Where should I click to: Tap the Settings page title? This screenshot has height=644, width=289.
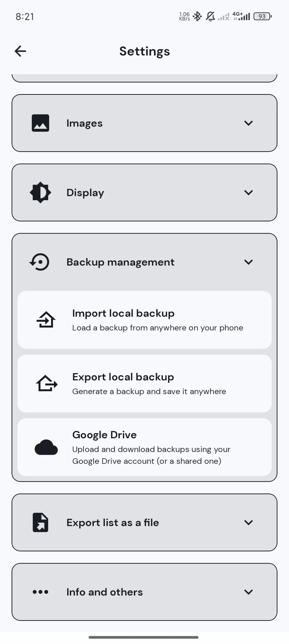tap(144, 51)
